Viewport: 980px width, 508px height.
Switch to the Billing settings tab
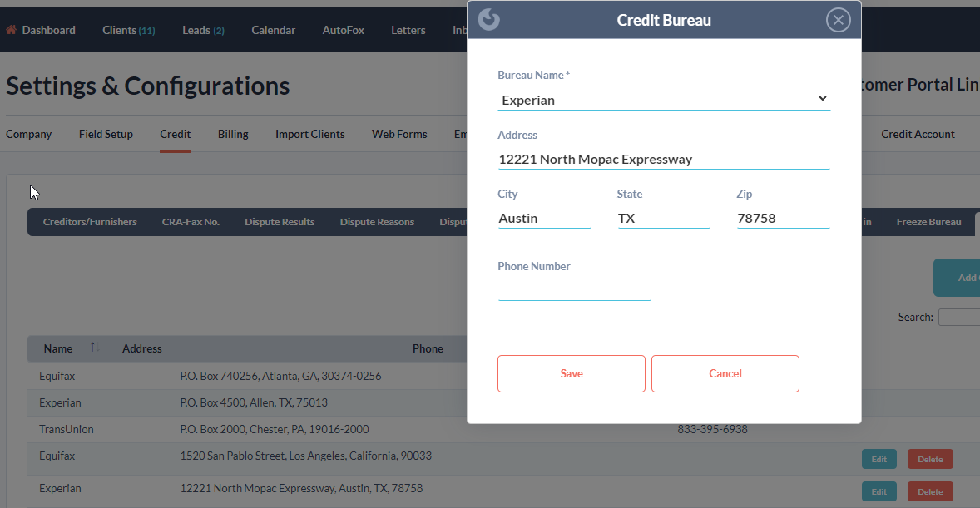[x=233, y=134]
